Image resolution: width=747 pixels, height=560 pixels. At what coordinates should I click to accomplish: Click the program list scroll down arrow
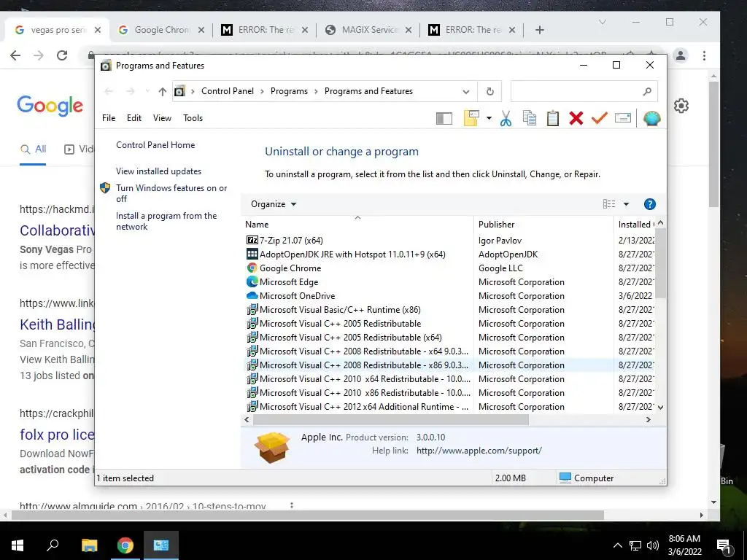(x=660, y=407)
